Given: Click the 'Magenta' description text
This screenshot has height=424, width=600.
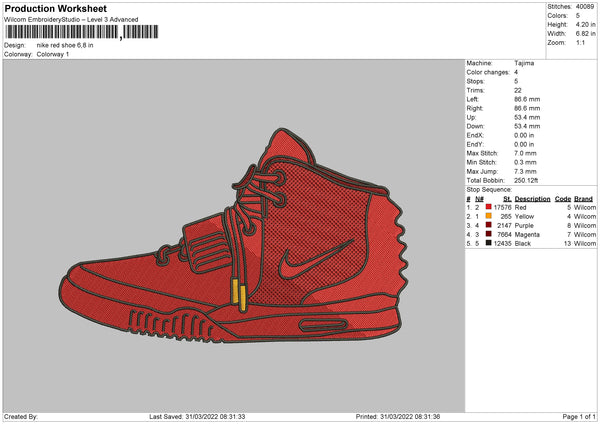Looking at the screenshot, I should click(527, 235).
